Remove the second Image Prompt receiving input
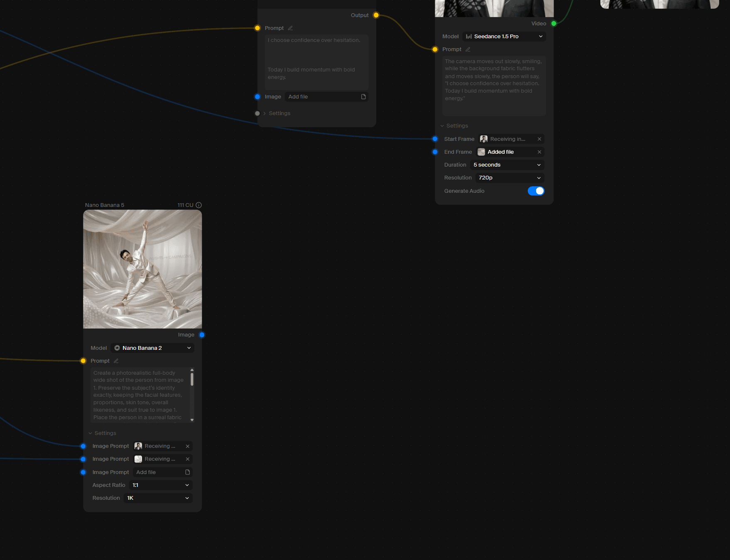The height and width of the screenshot is (560, 730). [187, 459]
